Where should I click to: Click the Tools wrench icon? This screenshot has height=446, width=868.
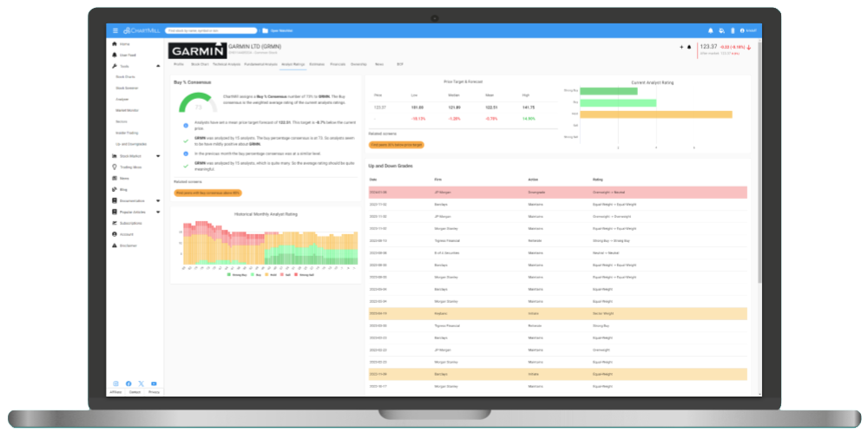(115, 66)
